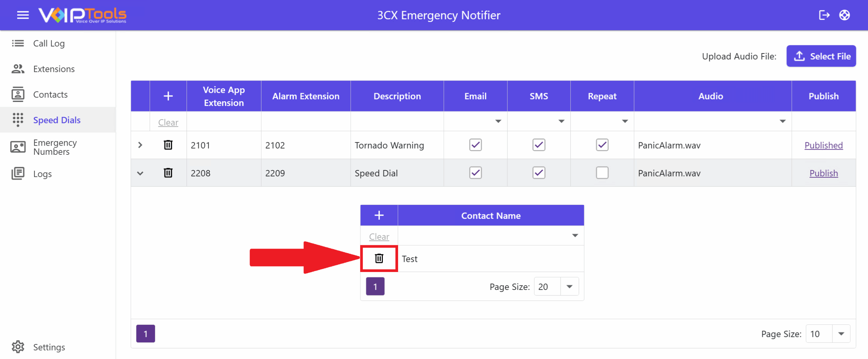
Task: Uncheck Email for Tornado Warning
Action: pos(475,145)
